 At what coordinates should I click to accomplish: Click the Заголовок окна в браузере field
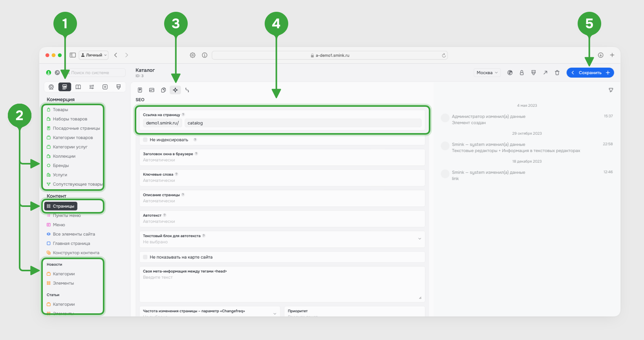(x=282, y=160)
